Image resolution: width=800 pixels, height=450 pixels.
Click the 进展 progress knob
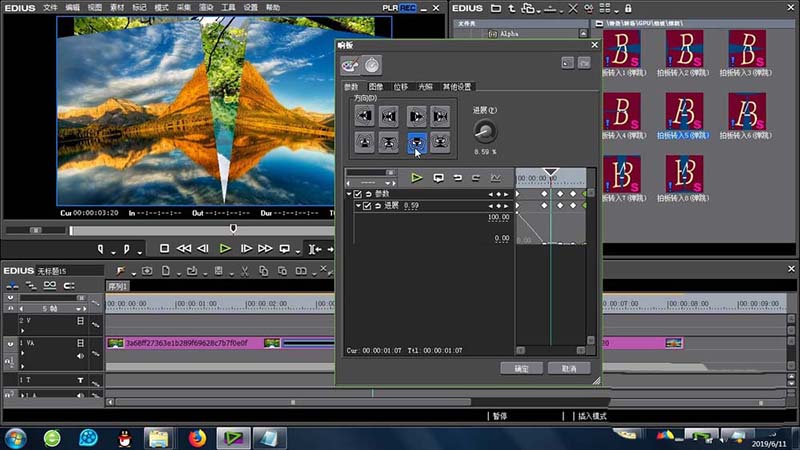coord(485,132)
